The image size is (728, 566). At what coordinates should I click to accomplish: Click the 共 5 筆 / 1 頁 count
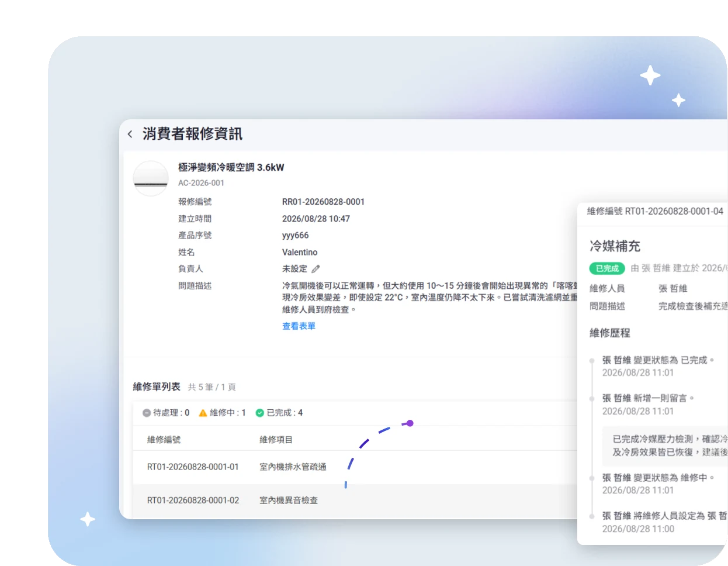click(212, 387)
